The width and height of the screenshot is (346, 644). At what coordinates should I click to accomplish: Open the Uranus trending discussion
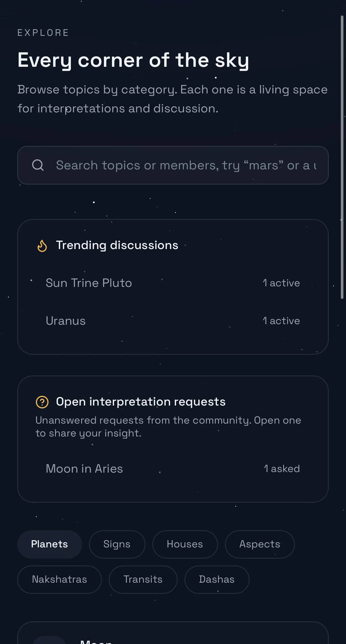point(173,321)
